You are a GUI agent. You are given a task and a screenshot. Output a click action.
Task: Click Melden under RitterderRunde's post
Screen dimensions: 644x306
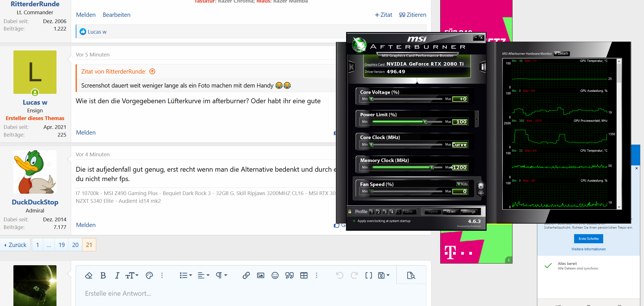86,15
